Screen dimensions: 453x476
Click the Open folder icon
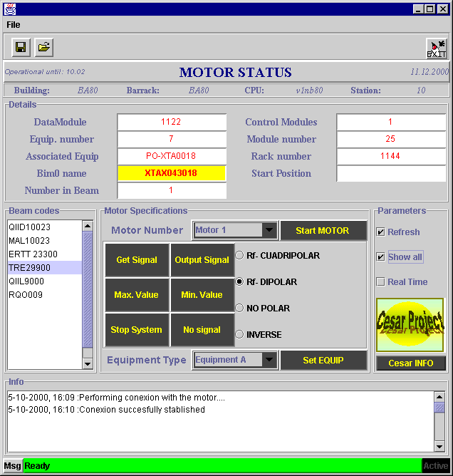coord(44,47)
